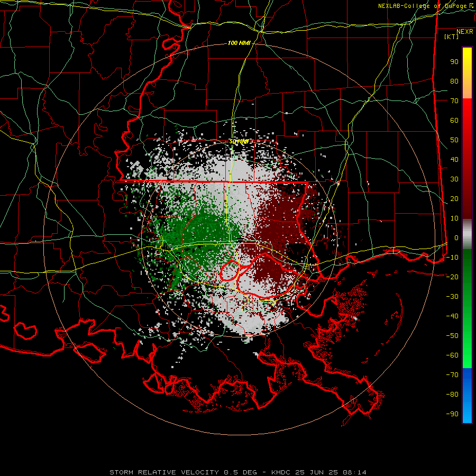
Task: Click the -60 value on color scale
Action: tap(452, 355)
